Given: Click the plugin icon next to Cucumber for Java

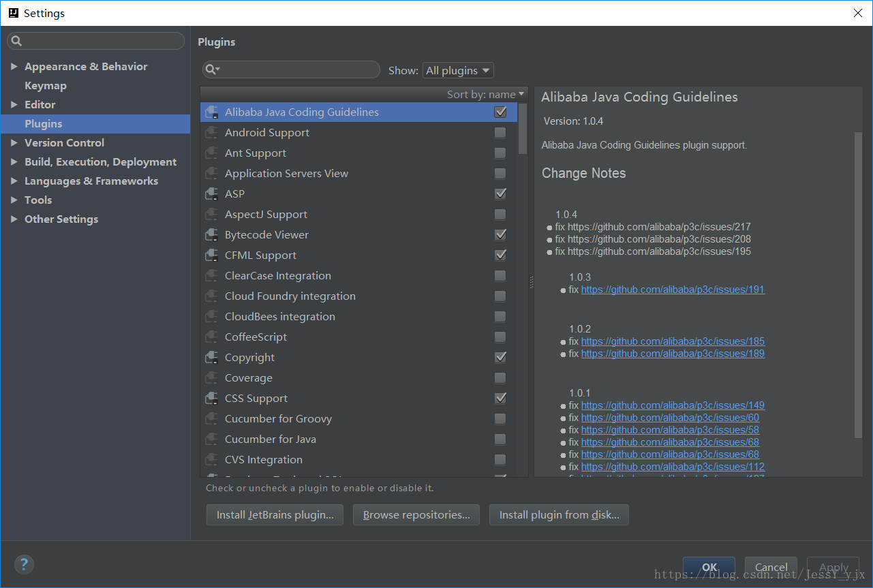Looking at the screenshot, I should 212,439.
